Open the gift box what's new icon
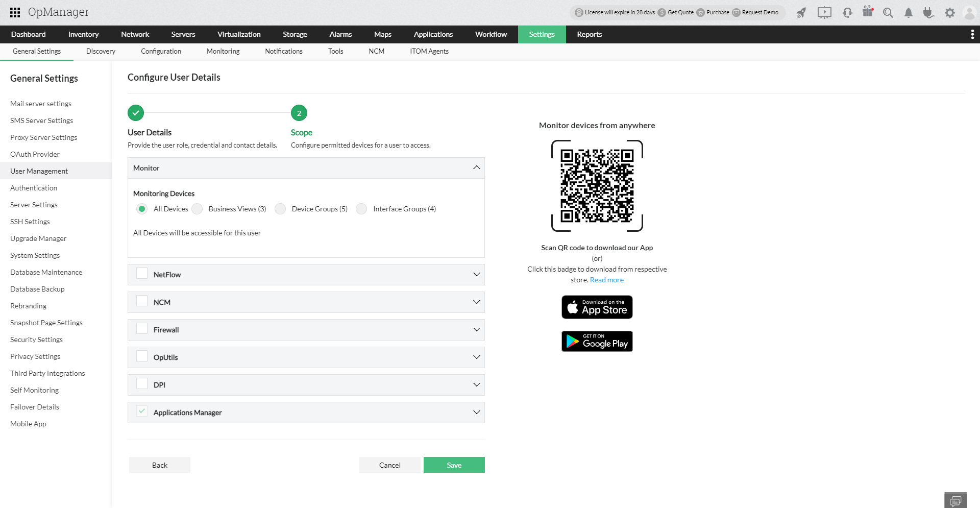This screenshot has width=980, height=508. coord(868,12)
